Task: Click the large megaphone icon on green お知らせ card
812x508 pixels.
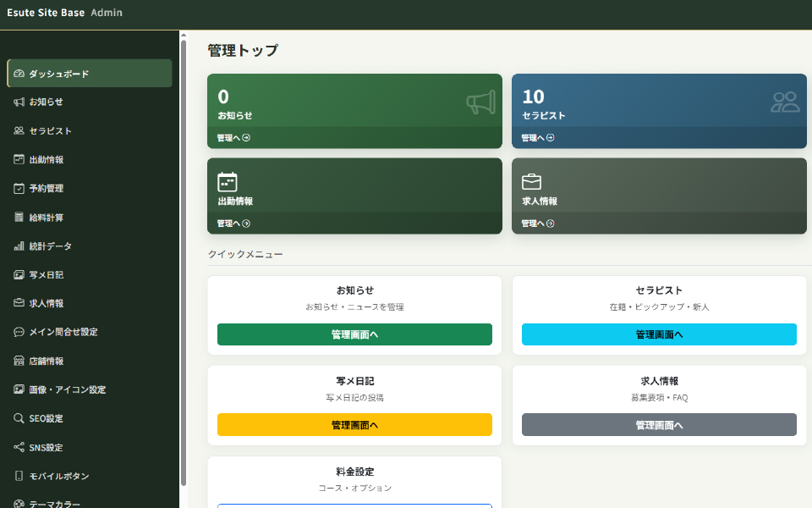Action: tap(480, 102)
